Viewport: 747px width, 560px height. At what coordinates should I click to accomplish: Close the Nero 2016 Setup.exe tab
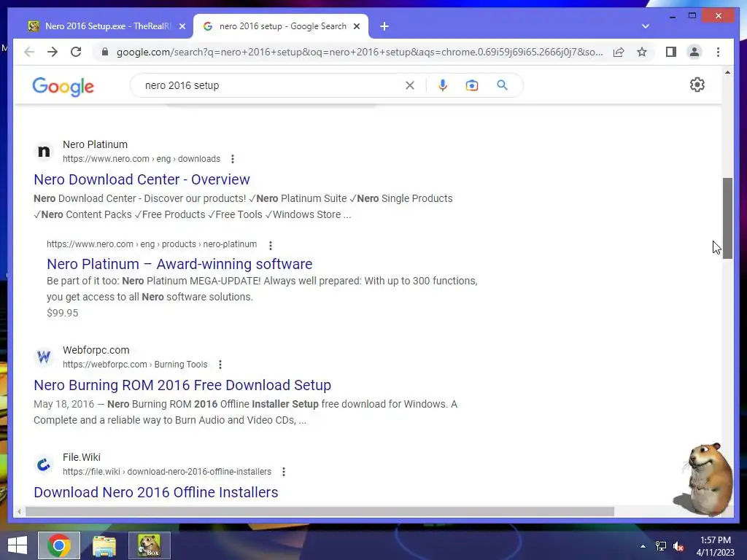(x=182, y=26)
